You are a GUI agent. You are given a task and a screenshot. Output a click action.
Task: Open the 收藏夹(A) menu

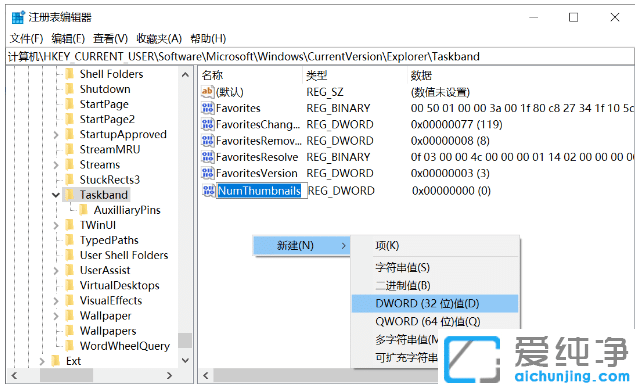[x=159, y=39]
